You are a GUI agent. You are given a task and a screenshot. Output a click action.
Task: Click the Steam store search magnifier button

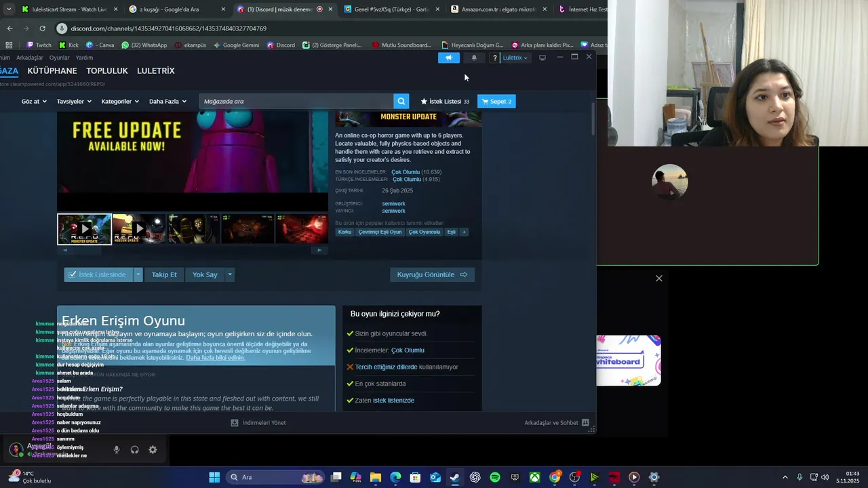(401, 101)
